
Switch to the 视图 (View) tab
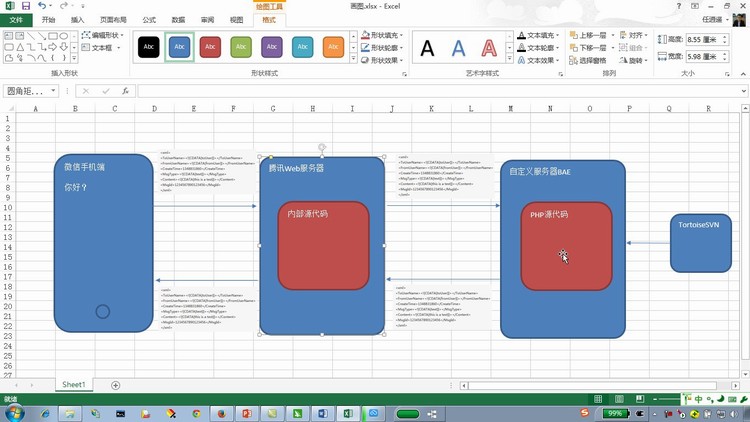point(236,20)
